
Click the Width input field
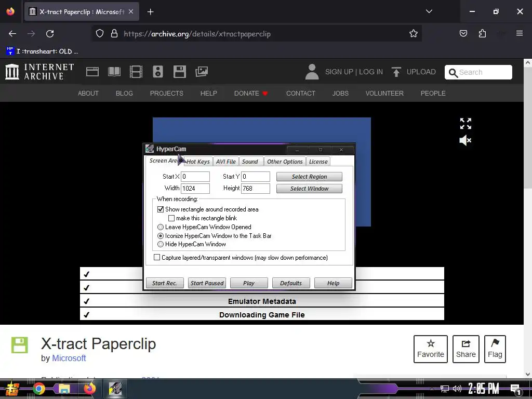[195, 188]
